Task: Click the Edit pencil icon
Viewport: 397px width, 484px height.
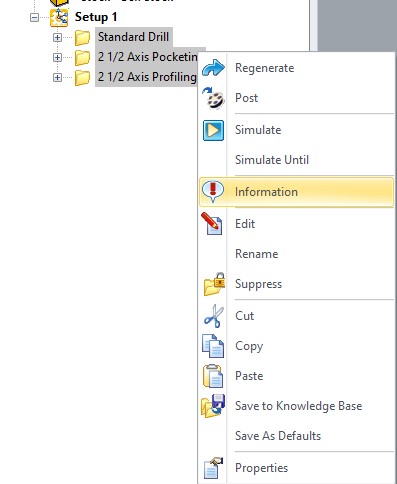Action: (212, 224)
